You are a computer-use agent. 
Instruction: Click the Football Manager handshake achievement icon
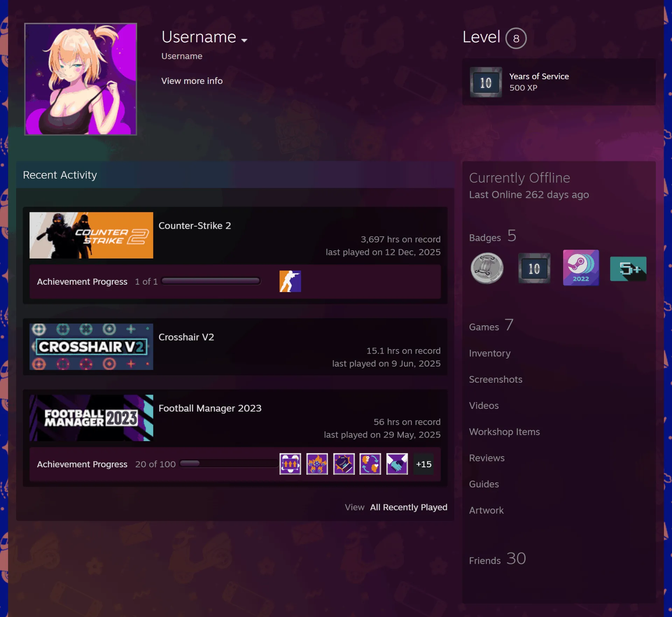(397, 464)
